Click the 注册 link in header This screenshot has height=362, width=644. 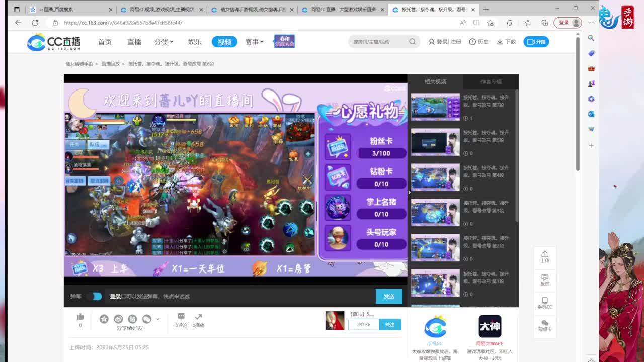(x=456, y=42)
